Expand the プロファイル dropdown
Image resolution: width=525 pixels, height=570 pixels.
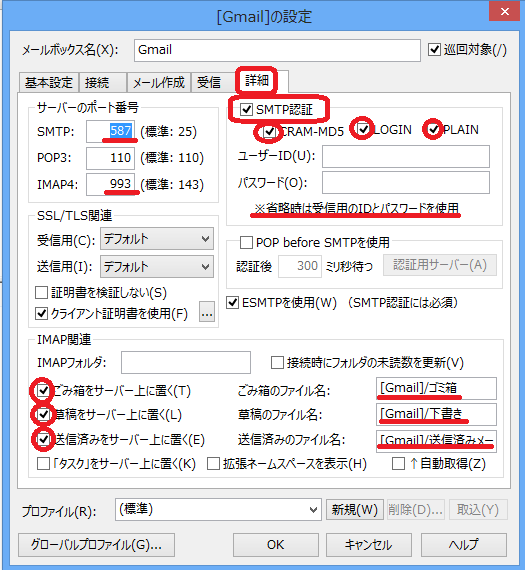(x=218, y=509)
